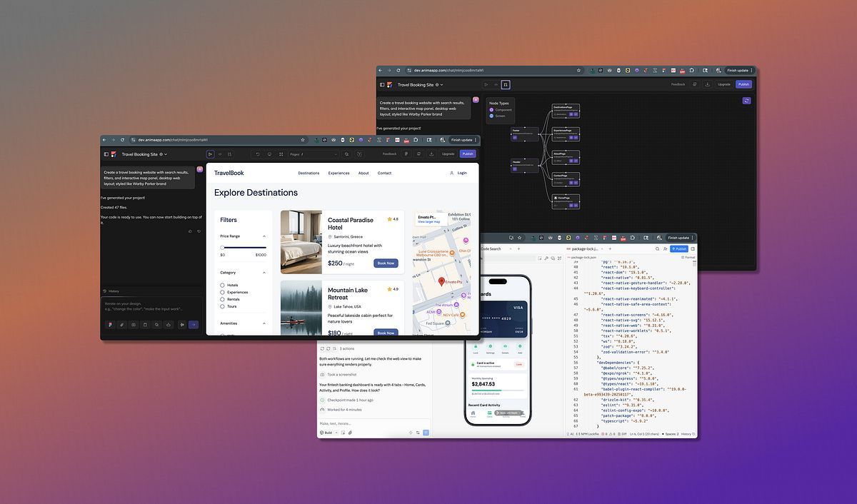857x504 pixels.
Task: Click the Home tab icon in the phone preview
Action: (x=473, y=413)
